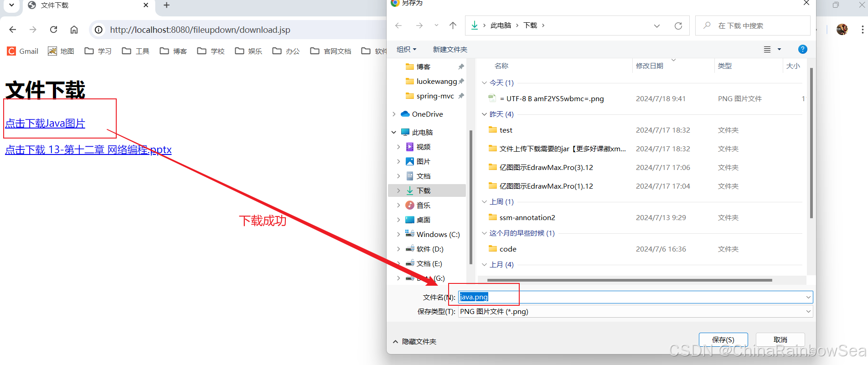Screen dimensions: 868x365
Task: Go back in the Save dialog
Action: point(398,26)
